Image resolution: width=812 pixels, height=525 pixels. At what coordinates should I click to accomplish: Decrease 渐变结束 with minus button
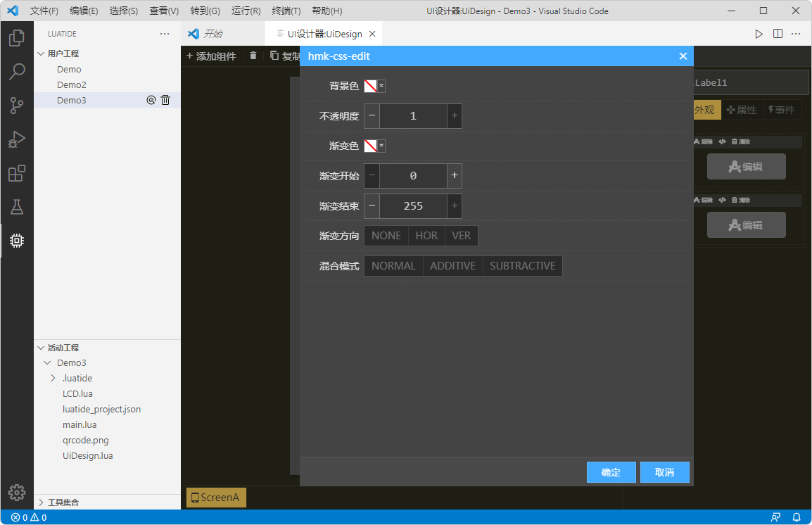tap(372, 205)
